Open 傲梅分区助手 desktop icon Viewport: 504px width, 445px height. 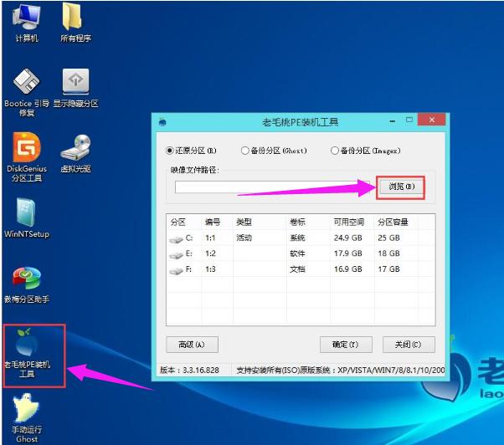click(x=26, y=279)
